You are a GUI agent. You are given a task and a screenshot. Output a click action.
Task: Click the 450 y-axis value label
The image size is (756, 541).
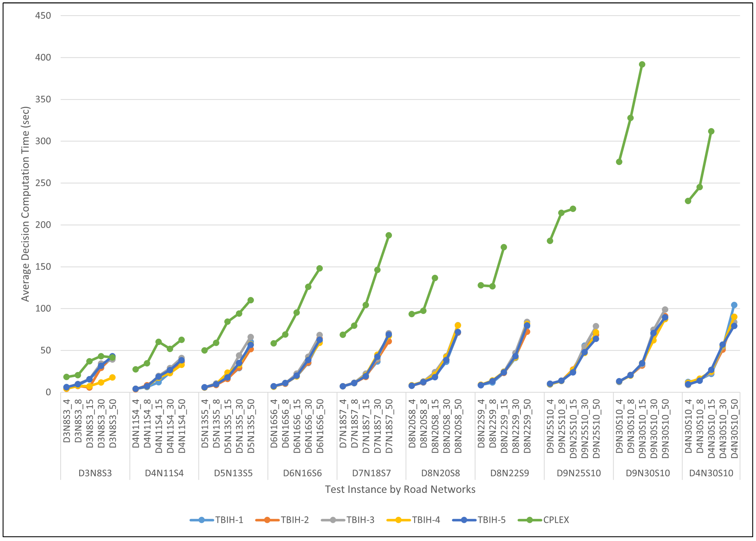coord(43,16)
